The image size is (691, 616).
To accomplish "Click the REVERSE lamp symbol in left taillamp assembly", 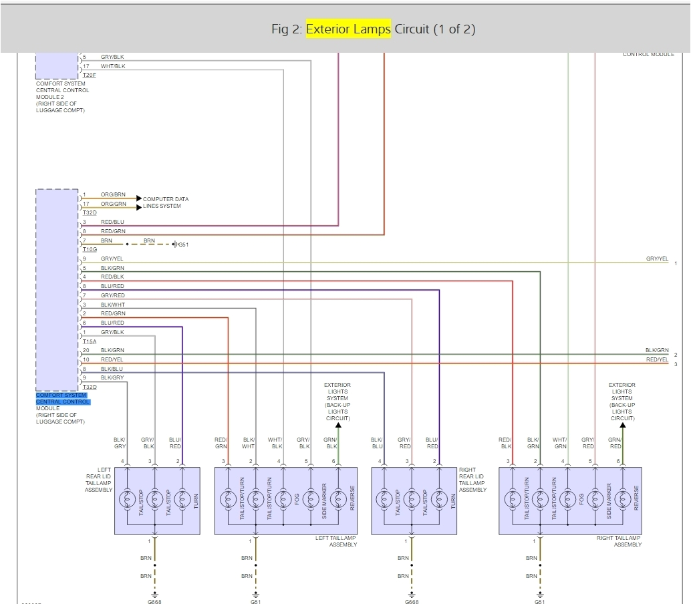I will pos(337,499).
